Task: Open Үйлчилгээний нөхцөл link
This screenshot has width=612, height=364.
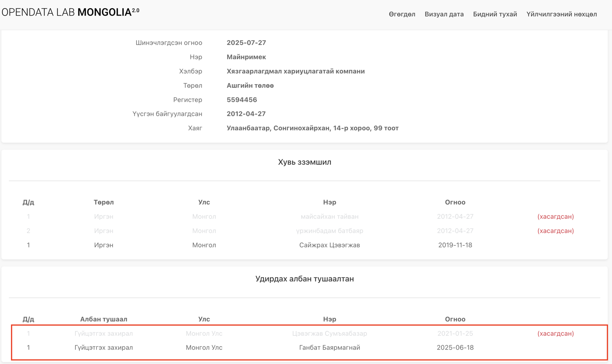Action: [x=561, y=14]
